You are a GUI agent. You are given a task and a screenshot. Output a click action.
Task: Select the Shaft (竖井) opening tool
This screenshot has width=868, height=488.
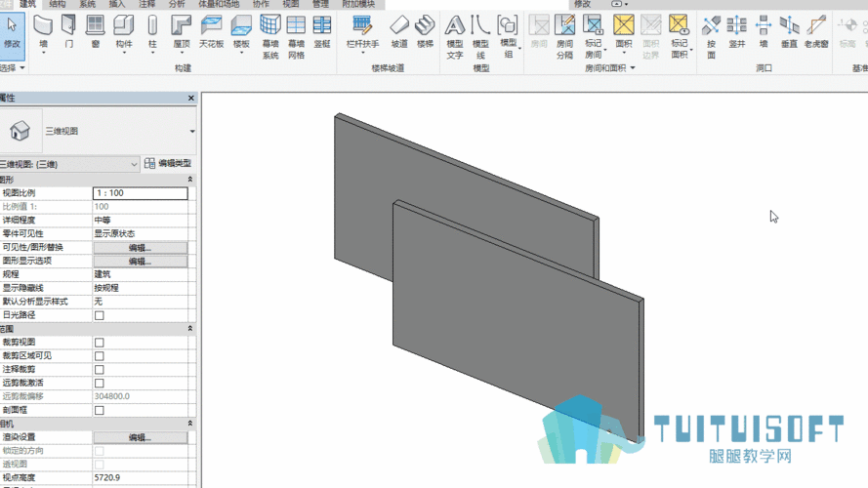[x=737, y=32]
